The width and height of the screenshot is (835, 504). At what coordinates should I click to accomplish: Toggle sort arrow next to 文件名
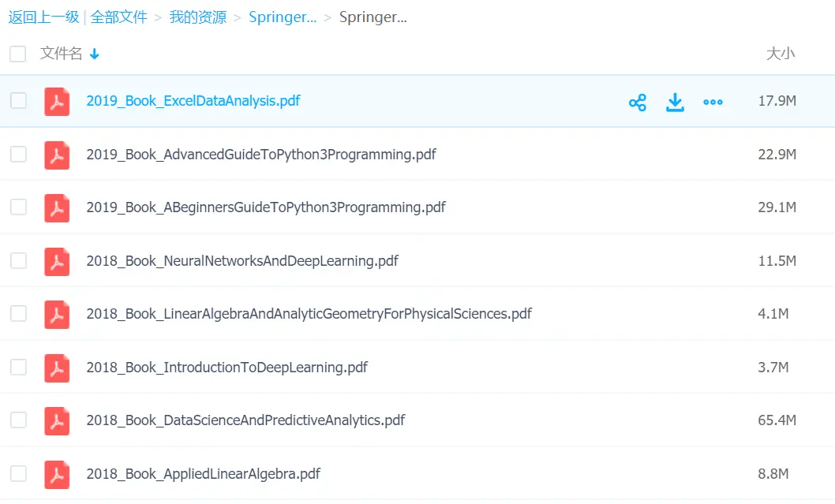[x=94, y=54]
